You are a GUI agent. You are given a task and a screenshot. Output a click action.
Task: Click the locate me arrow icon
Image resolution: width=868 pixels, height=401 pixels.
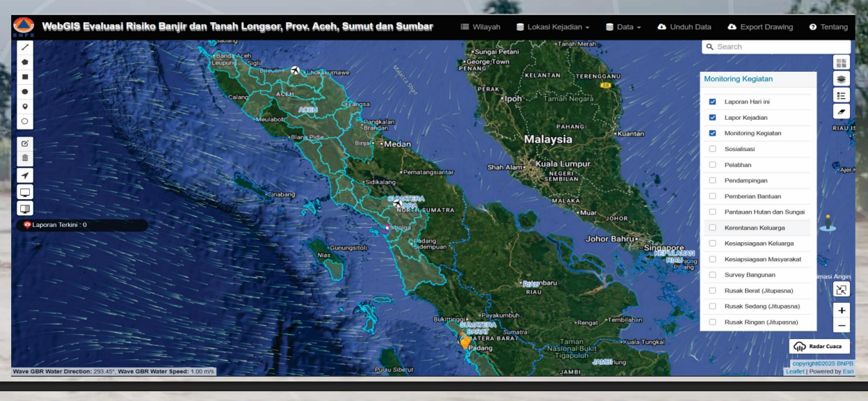coord(25,175)
